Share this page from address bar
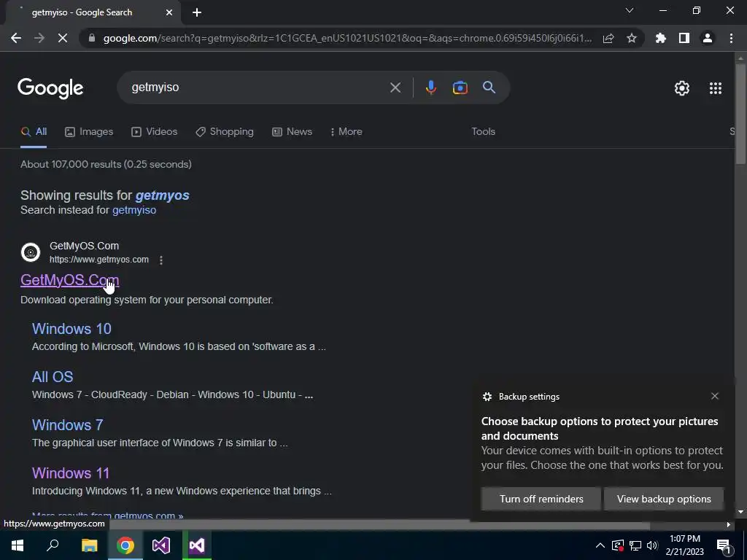 coord(608,38)
